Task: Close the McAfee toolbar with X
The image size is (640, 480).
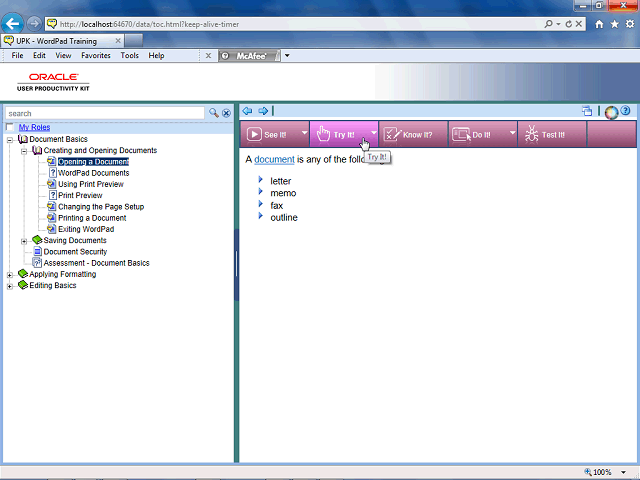Action: tap(208, 56)
